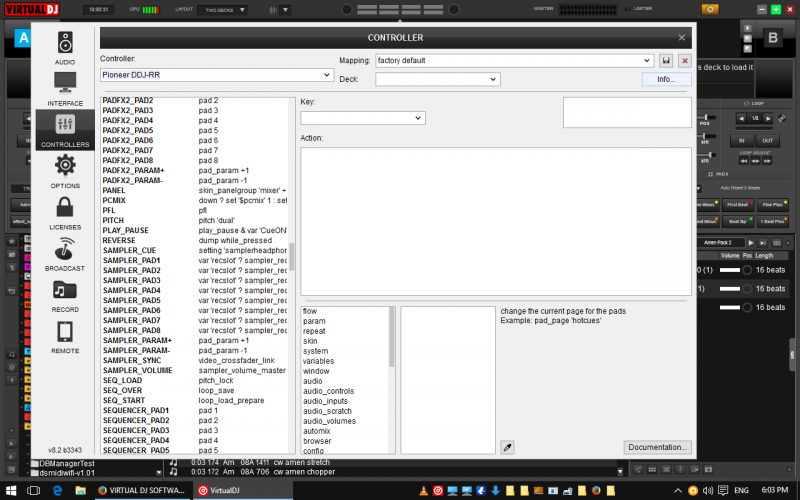Image resolution: width=800 pixels, height=500 pixels.
Task: Click the VLC cone icon in taskbar
Action: tap(423, 491)
